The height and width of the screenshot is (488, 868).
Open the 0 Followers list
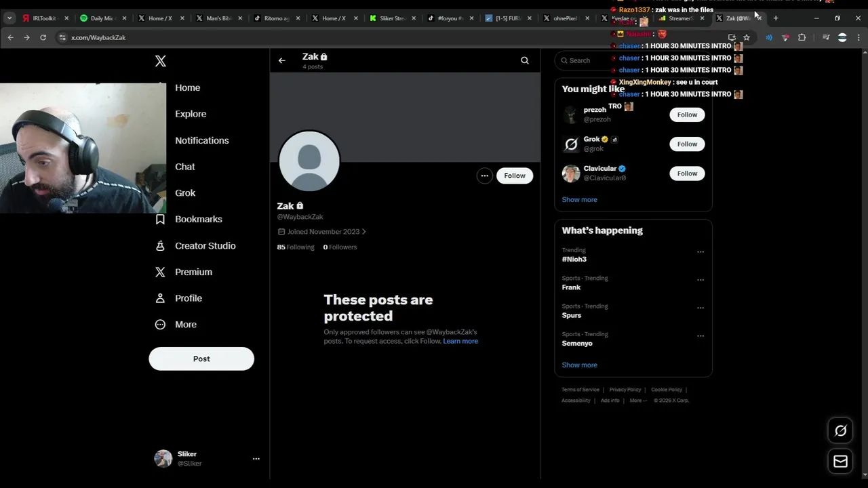coord(340,247)
